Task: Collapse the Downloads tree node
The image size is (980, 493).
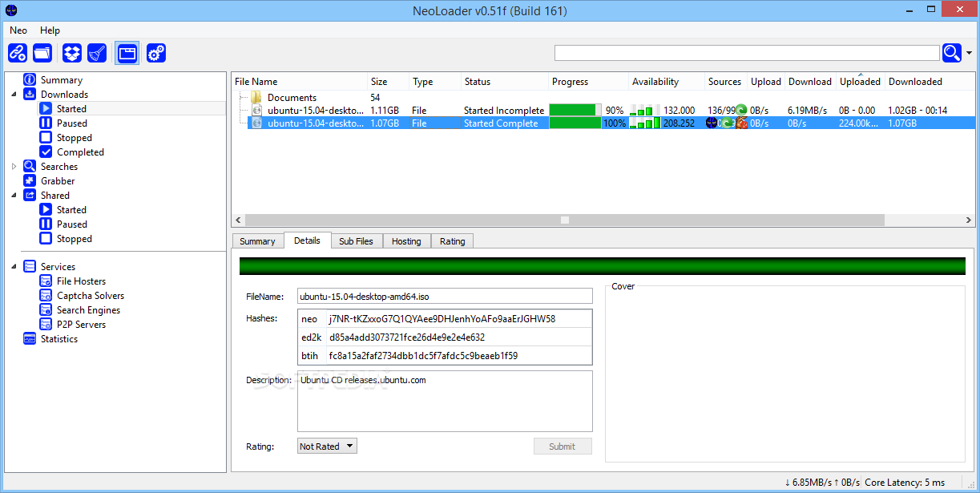Action: (14, 95)
